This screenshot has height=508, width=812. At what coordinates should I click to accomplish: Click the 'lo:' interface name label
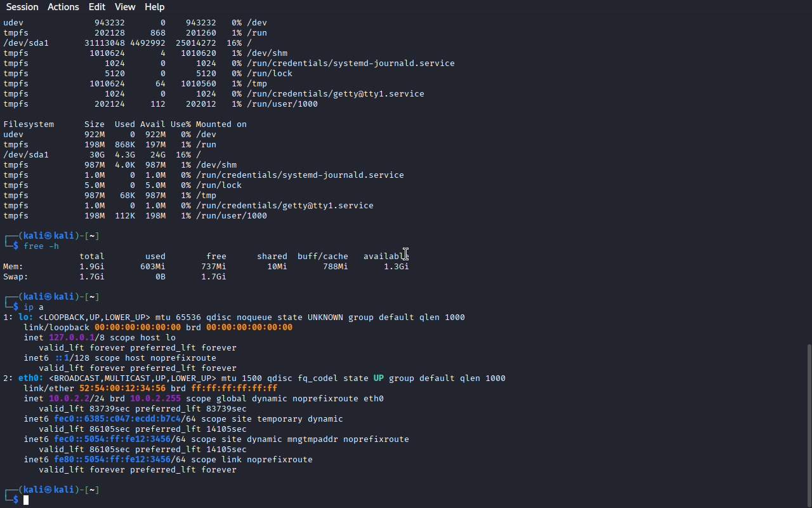click(x=26, y=317)
